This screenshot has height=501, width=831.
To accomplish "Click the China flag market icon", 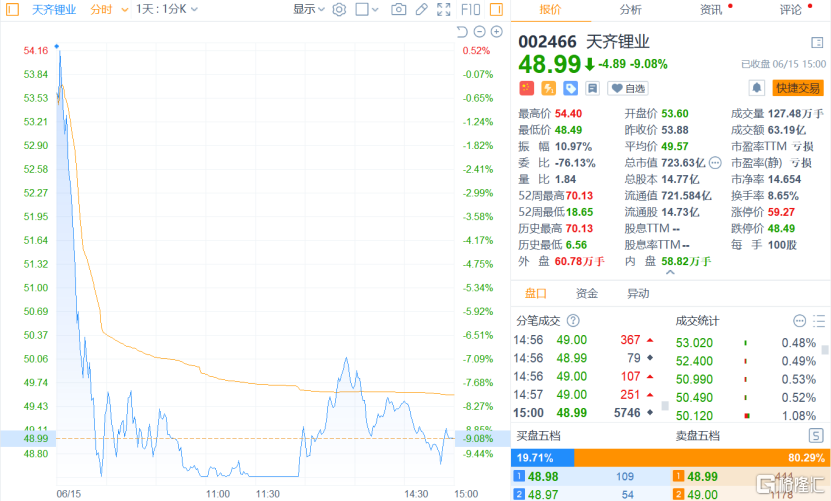I will coord(526,88).
